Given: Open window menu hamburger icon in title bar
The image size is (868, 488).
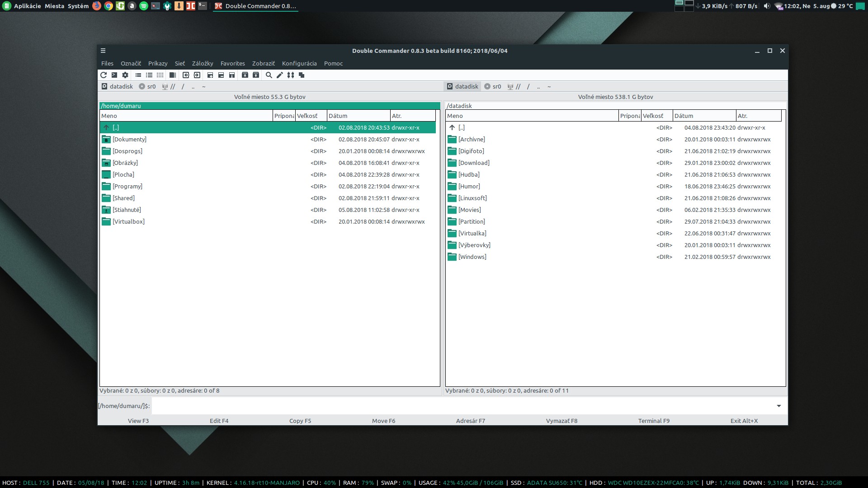Looking at the screenshot, I should (x=103, y=51).
